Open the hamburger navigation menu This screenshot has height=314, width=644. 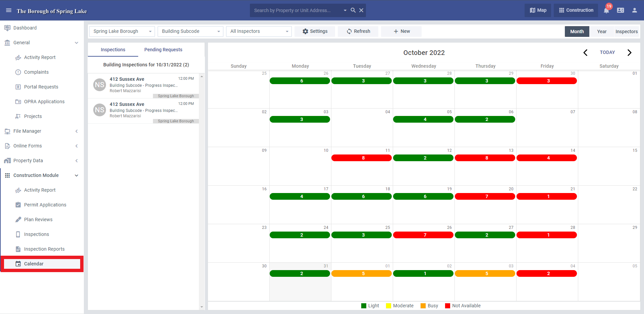tap(9, 10)
